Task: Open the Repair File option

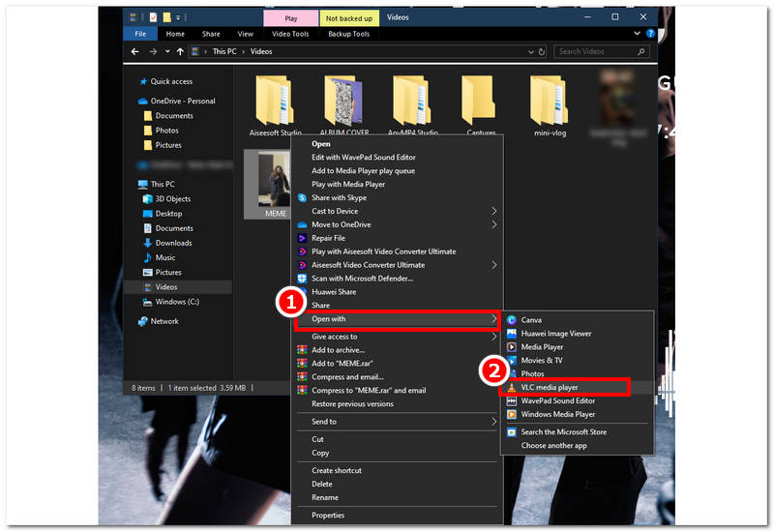Action: (x=328, y=238)
